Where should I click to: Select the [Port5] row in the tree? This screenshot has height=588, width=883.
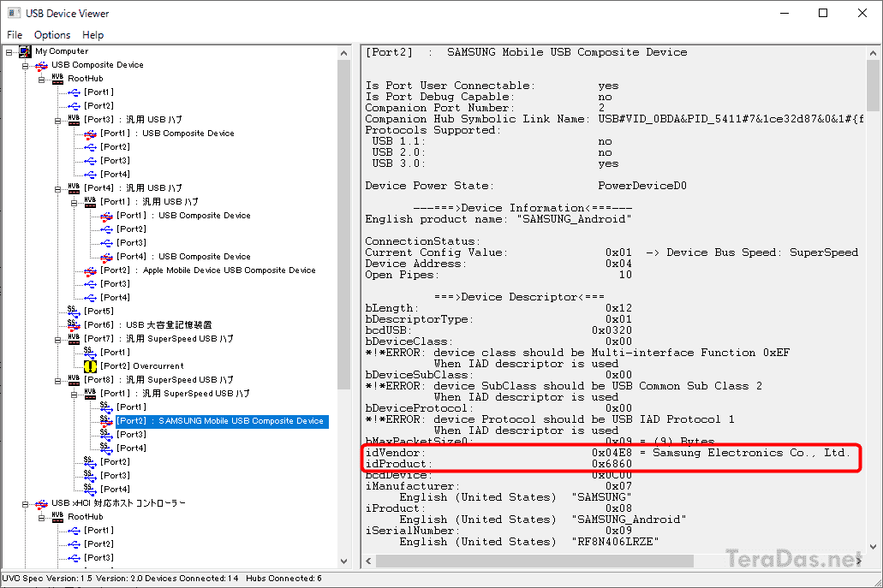(x=98, y=312)
